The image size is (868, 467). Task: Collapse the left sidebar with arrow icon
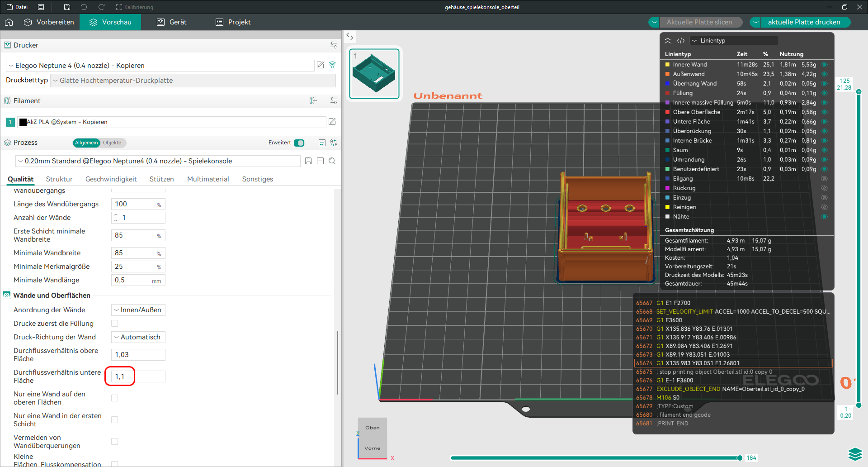(350, 37)
